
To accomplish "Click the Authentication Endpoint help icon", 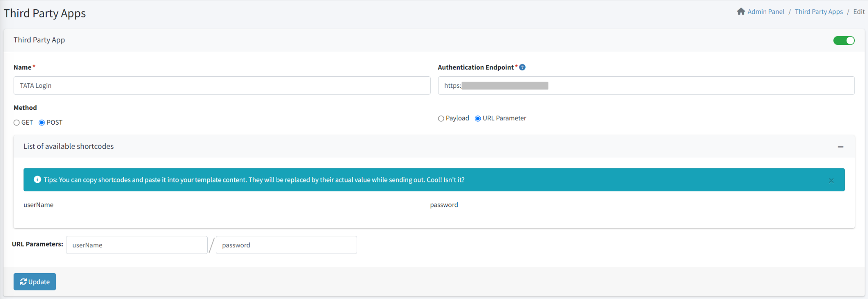I will tap(522, 67).
